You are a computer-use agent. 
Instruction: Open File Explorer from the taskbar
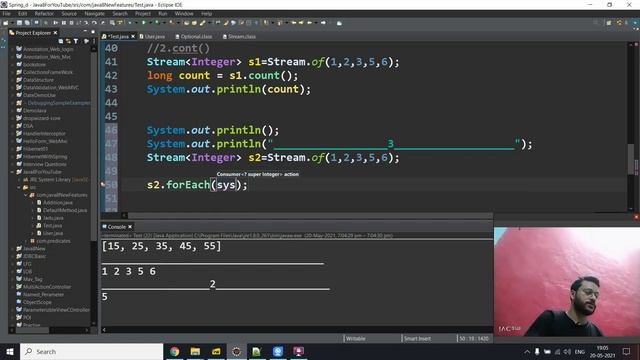tap(195, 351)
